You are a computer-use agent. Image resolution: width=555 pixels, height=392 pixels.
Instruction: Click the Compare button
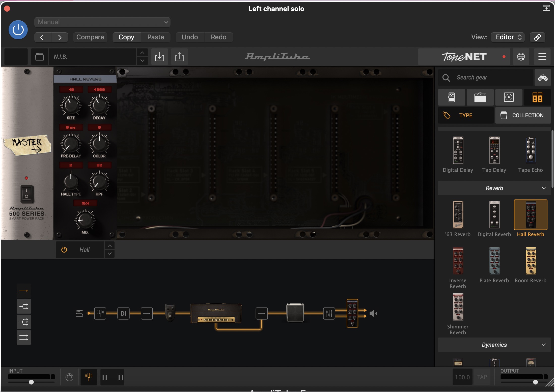90,37
